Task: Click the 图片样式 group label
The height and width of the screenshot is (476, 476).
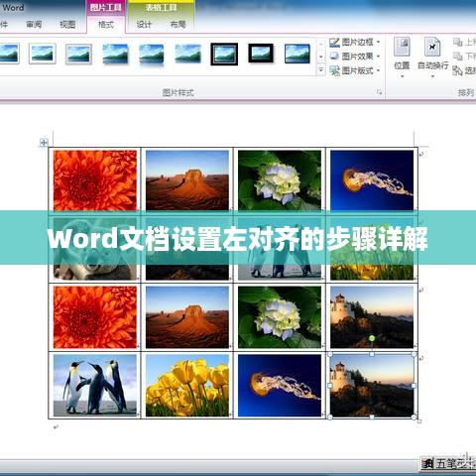Action: click(x=178, y=92)
